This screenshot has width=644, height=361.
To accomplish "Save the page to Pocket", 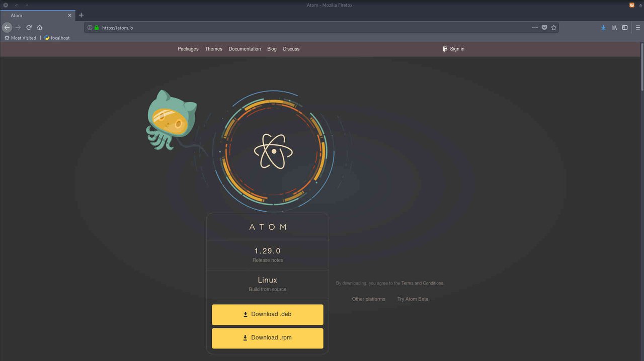I will tap(544, 28).
